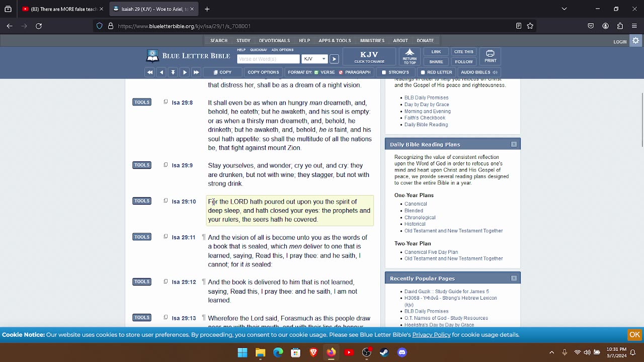Open Audio Bibles menu

click(x=478, y=72)
